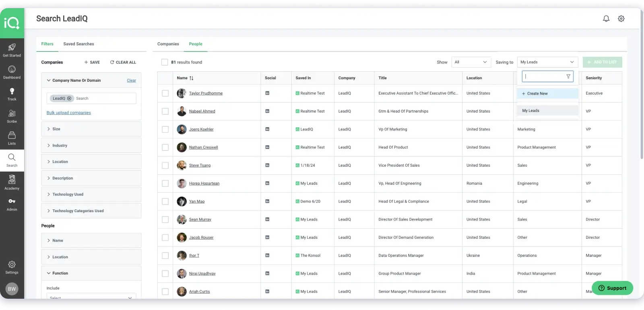644x310 pixels.
Task: Remove the LeadIQ company filter chip
Action: pyautogui.click(x=69, y=98)
